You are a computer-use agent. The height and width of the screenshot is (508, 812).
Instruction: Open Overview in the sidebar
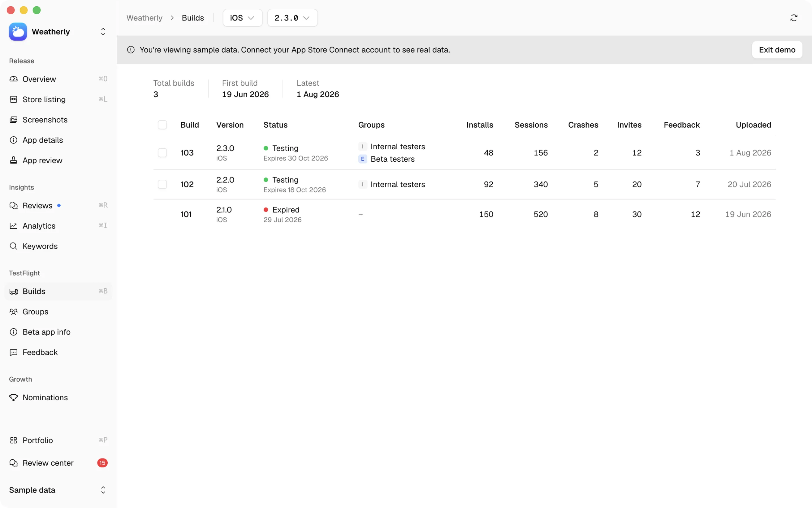[58, 79]
